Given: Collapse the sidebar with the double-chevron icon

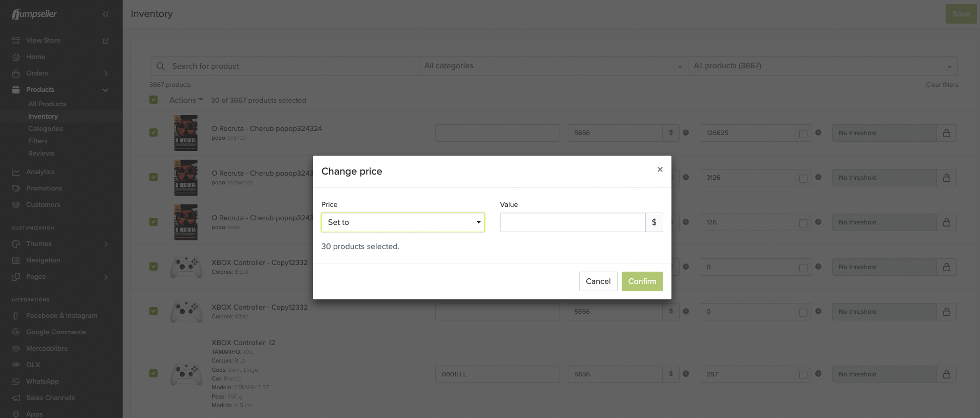Looking at the screenshot, I should pyautogui.click(x=106, y=14).
